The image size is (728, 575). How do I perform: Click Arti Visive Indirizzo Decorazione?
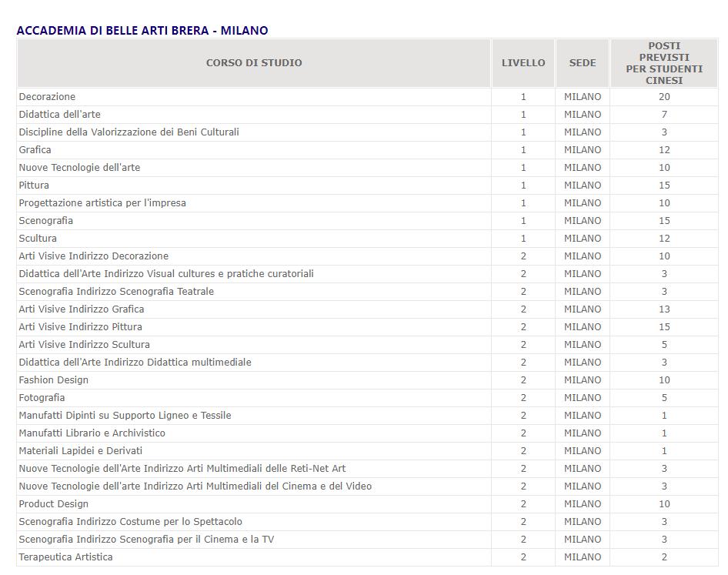point(94,256)
